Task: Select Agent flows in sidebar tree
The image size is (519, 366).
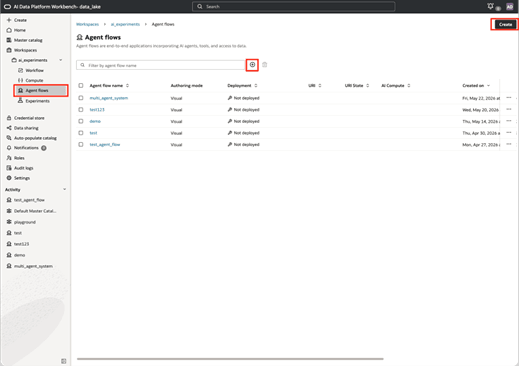Action: pyautogui.click(x=41, y=90)
